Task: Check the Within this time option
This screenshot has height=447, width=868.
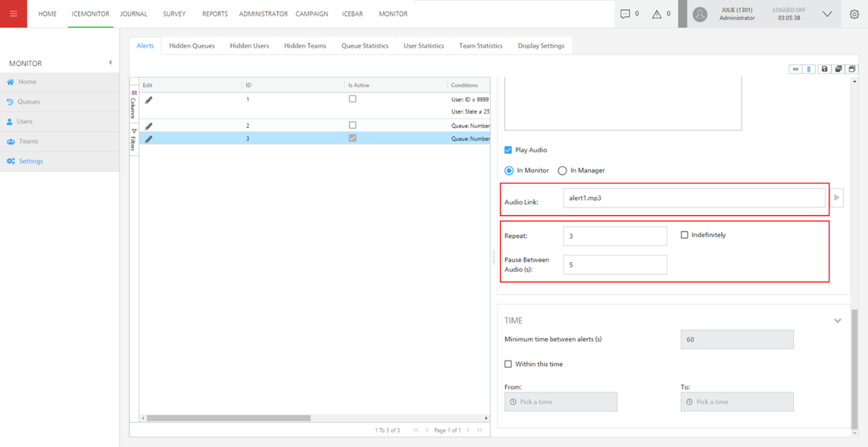Action: click(508, 364)
